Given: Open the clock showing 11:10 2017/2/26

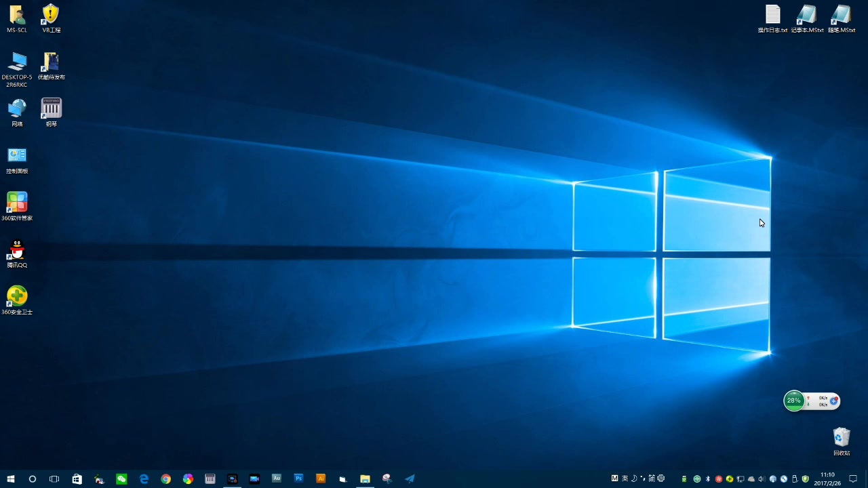Looking at the screenshot, I should click(828, 479).
